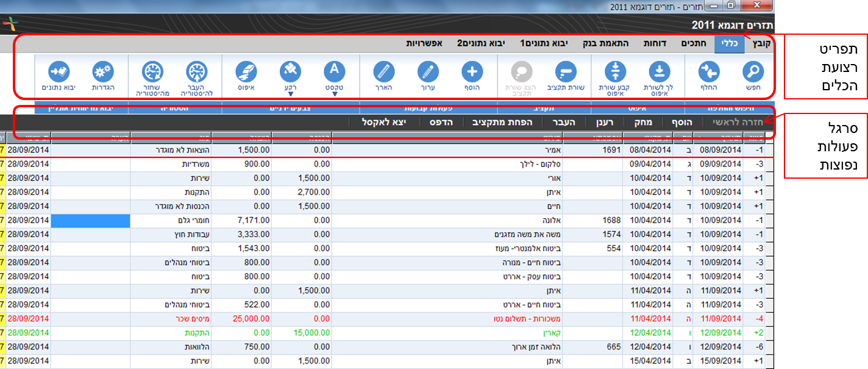Open the קובץ menu tab

point(762,44)
